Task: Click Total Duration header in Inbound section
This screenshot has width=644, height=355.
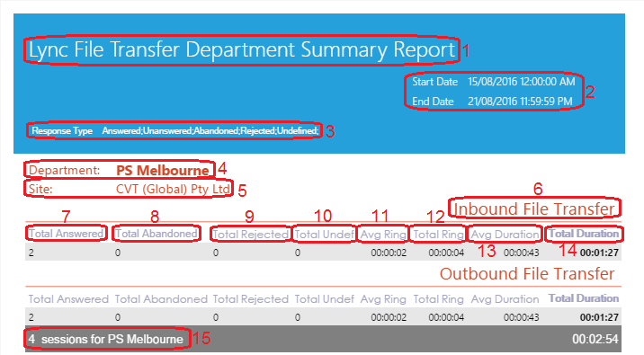Action: [x=584, y=234]
